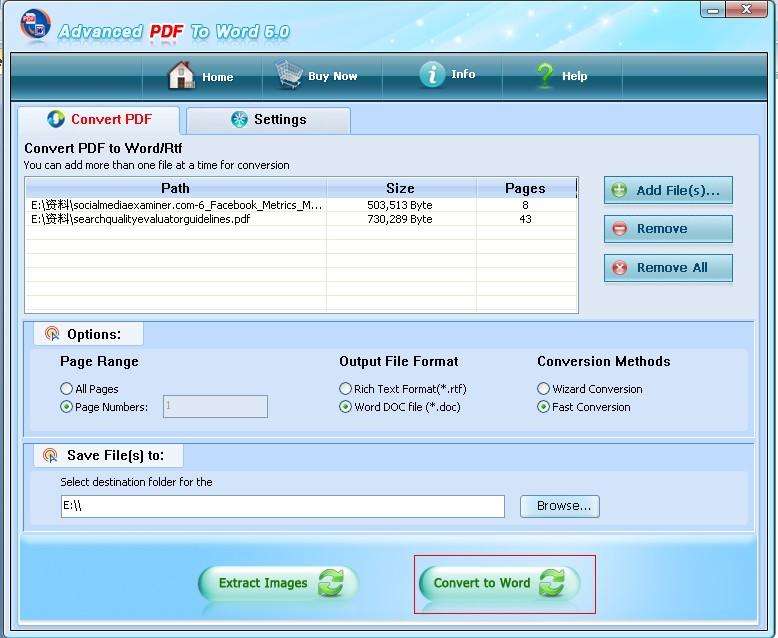Select the Wizard Conversion method
Viewport: 778px width, 638px height.
543,388
